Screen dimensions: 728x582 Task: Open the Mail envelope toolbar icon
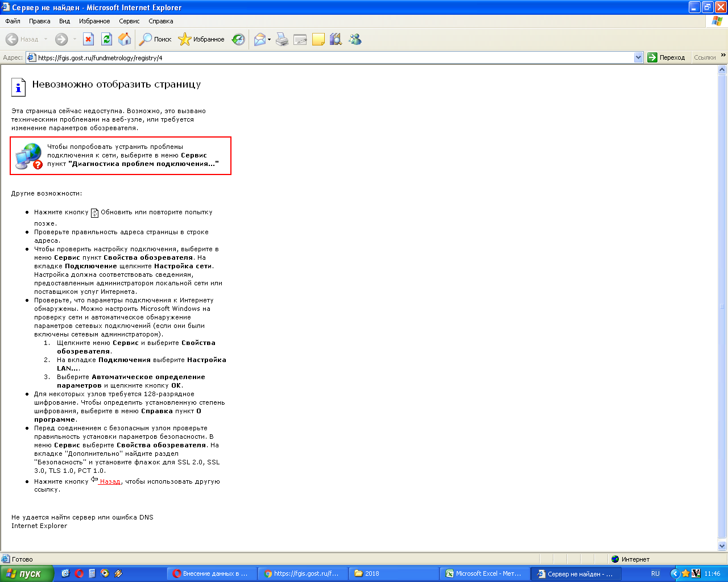(x=260, y=39)
